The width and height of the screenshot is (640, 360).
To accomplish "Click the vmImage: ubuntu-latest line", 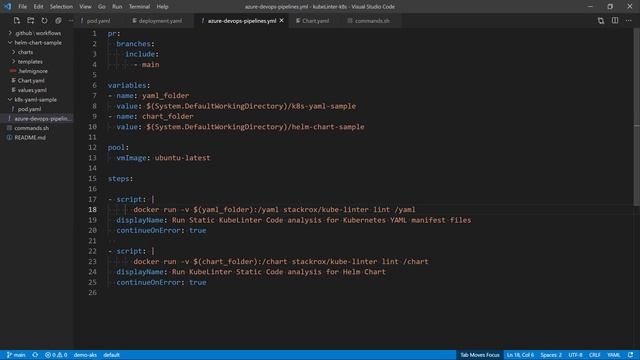I will (163, 158).
